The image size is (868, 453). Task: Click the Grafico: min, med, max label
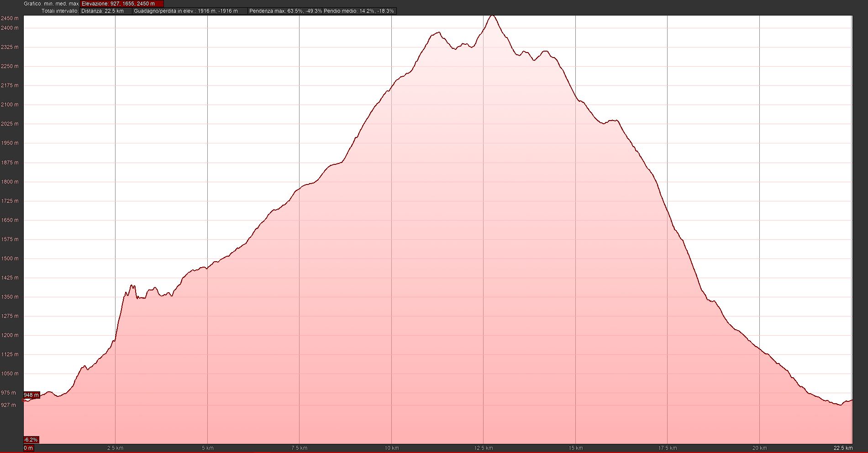51,4
